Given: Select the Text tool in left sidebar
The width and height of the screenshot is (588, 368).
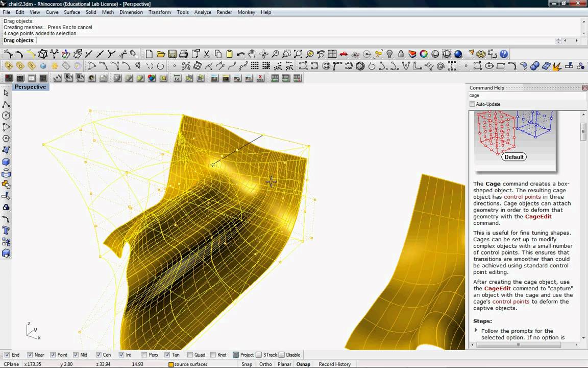Looking at the screenshot, I should [6, 231].
